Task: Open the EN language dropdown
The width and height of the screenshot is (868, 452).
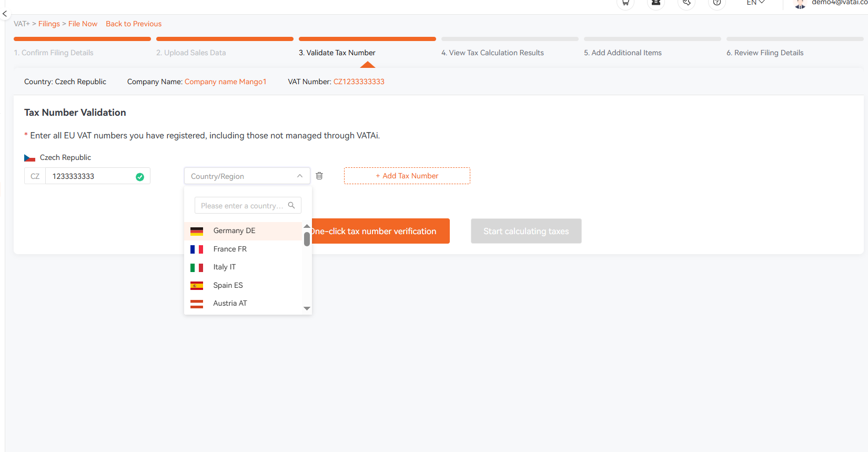Action: [755, 3]
